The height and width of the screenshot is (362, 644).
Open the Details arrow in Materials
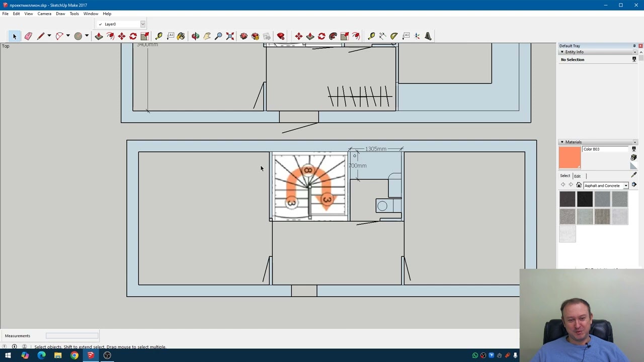tap(634, 185)
